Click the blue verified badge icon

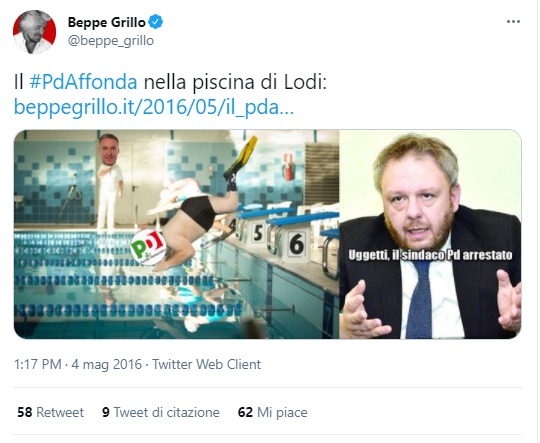(x=156, y=22)
